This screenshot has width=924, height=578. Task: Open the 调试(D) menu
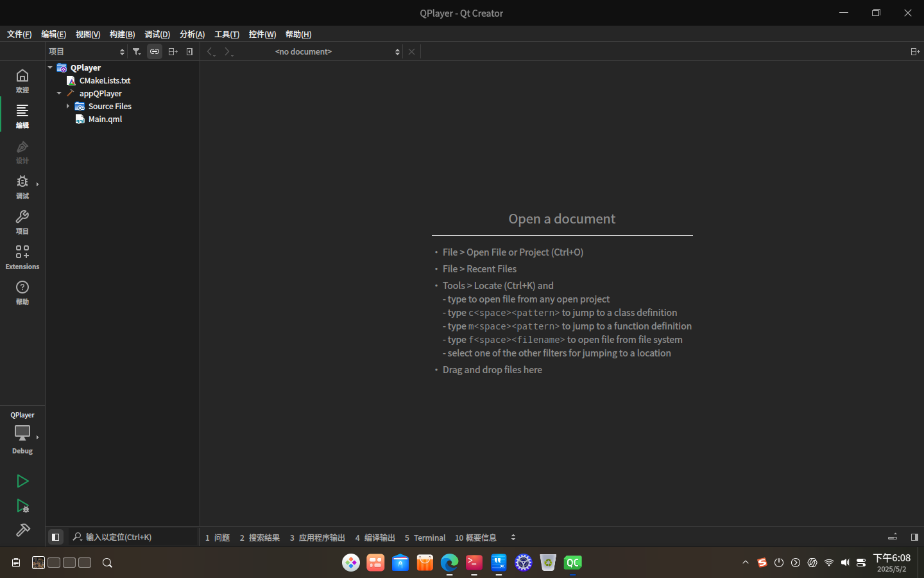[x=157, y=34]
